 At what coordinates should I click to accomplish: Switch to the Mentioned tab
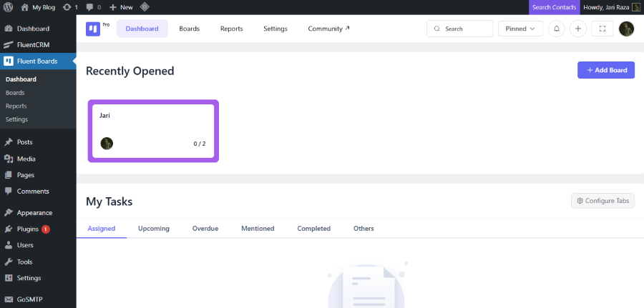258,229
